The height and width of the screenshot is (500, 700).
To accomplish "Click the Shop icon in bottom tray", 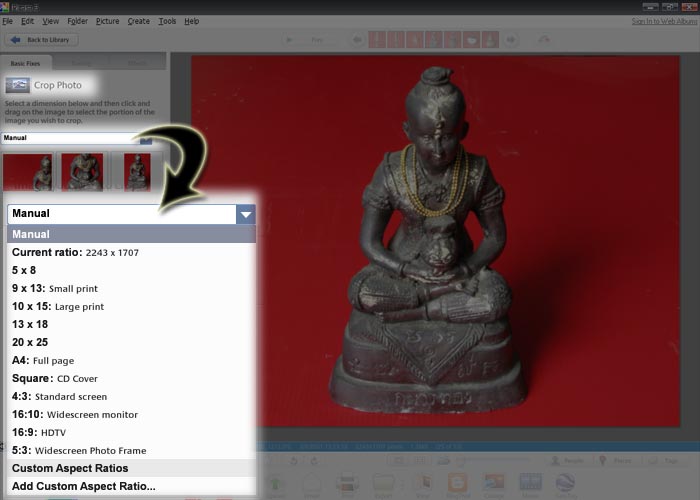I will click(423, 485).
